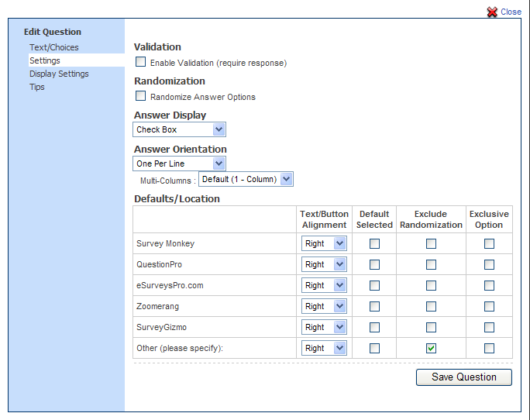Select Settings in the sidebar
Screen dimensions: 530x420
click(x=45, y=60)
